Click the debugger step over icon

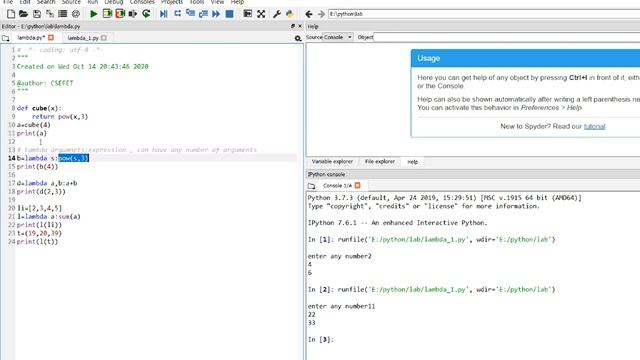[x=177, y=14]
